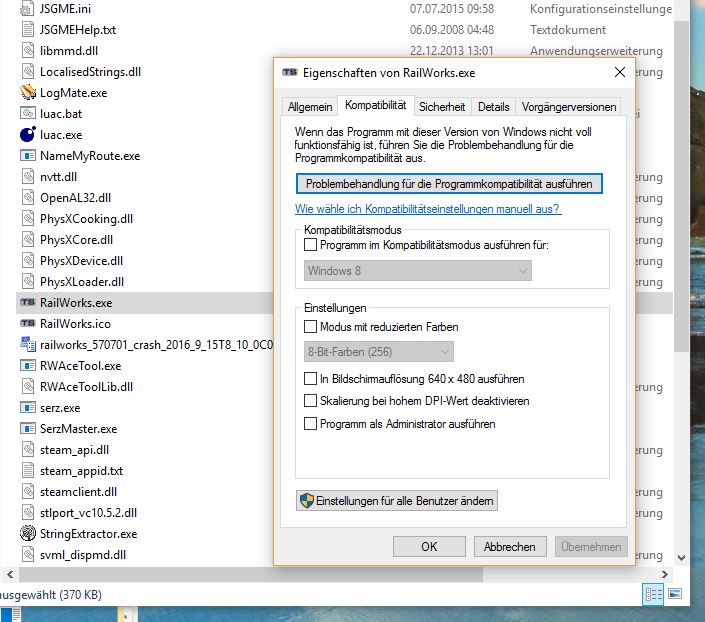Screen dimensions: 705x622
Task: Click 'Einstellungen für alle Benutzer ändern' button
Action: pos(397,501)
